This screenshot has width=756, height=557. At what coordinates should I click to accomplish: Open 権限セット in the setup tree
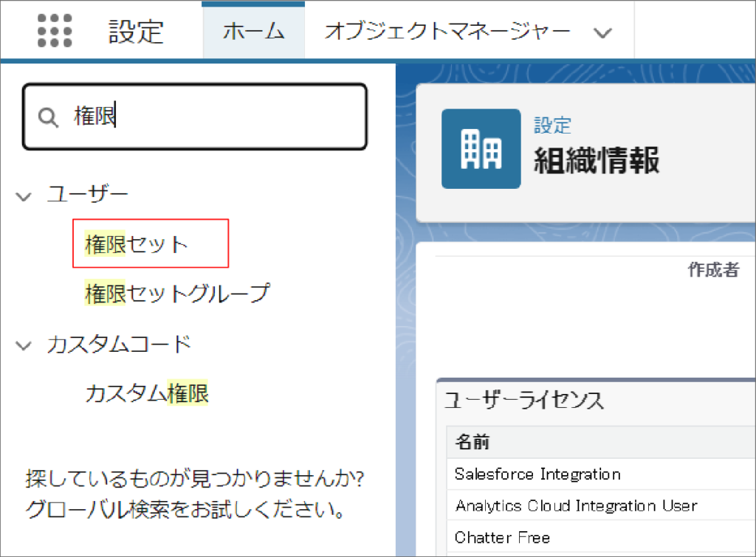coord(136,243)
